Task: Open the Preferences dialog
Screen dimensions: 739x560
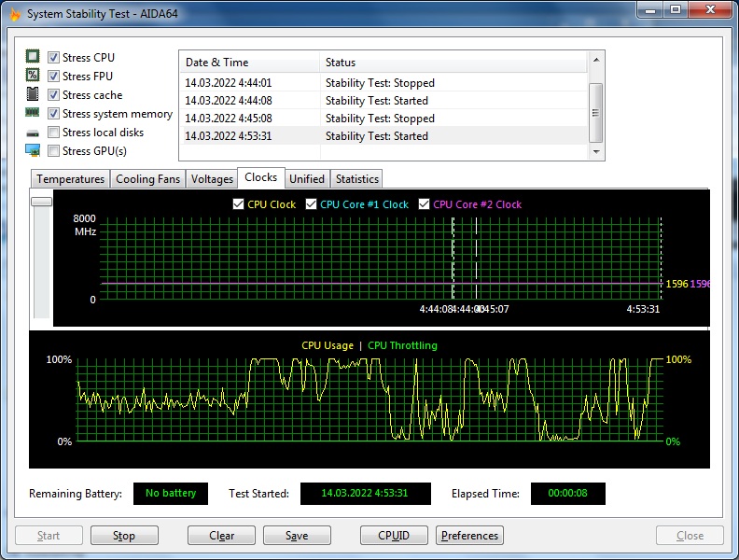Action: tap(469, 536)
